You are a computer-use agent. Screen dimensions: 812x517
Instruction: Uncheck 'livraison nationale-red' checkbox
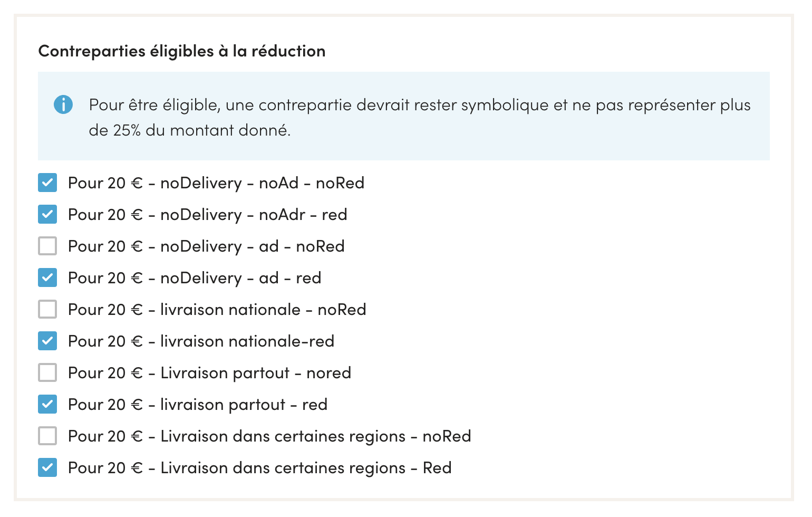pyautogui.click(x=47, y=341)
